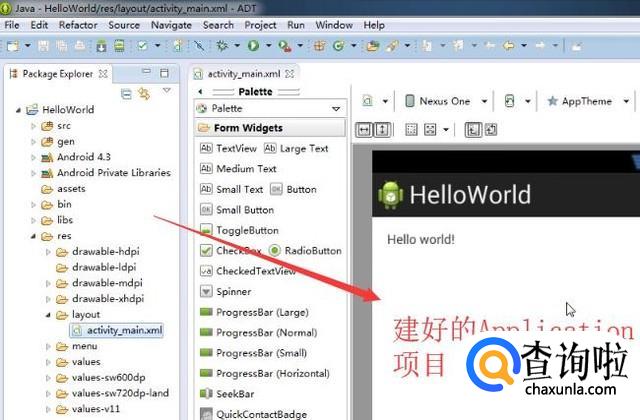Click the New Java Class icon
This screenshot has width=640, height=420.
tap(338, 46)
